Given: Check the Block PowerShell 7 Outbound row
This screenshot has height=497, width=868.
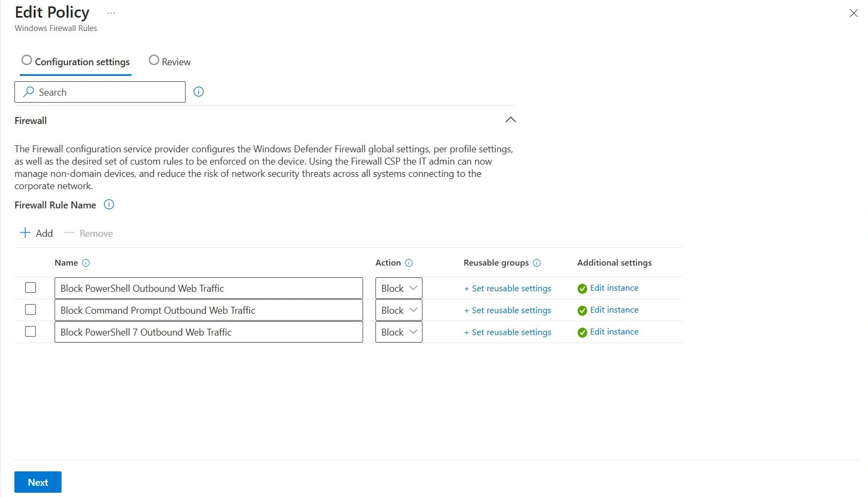Looking at the screenshot, I should 30,331.
